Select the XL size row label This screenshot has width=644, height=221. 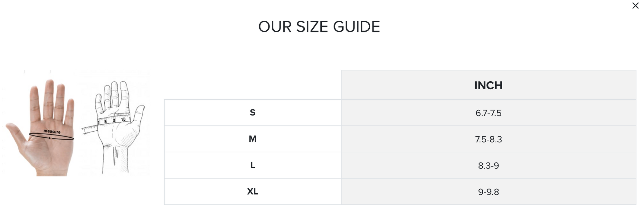252,192
